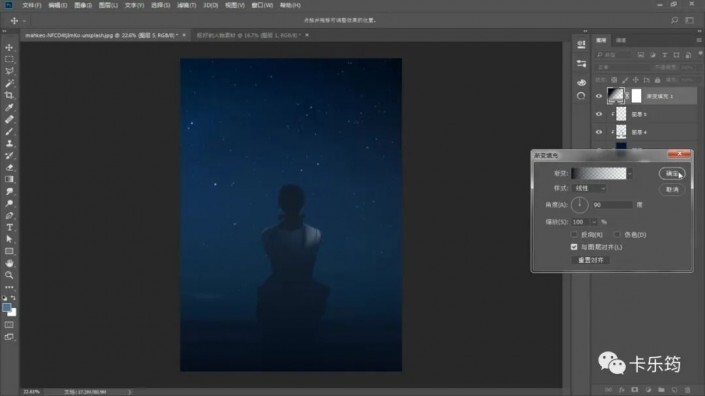705x396 pixels.
Task: Select the Eraser tool
Action: [x=9, y=167]
